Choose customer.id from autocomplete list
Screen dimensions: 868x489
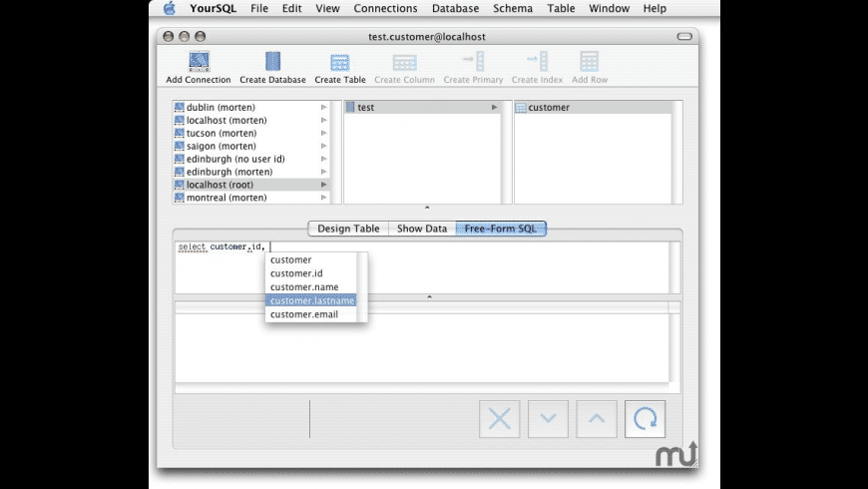[x=311, y=273]
